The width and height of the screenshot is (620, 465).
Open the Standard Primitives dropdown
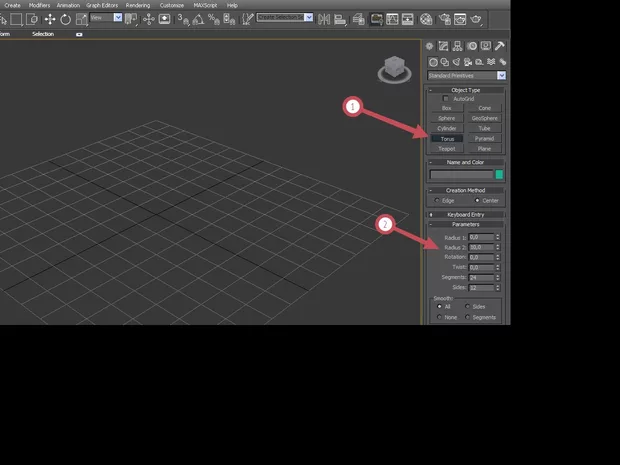501,75
